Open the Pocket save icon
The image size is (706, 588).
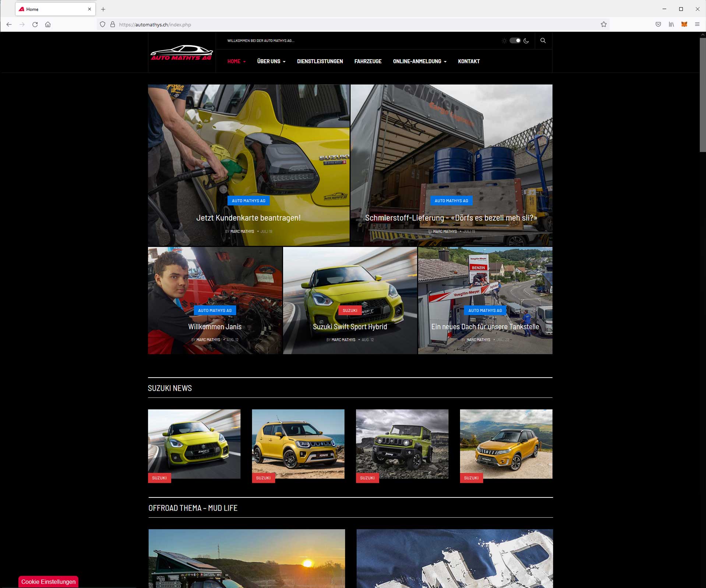click(658, 25)
